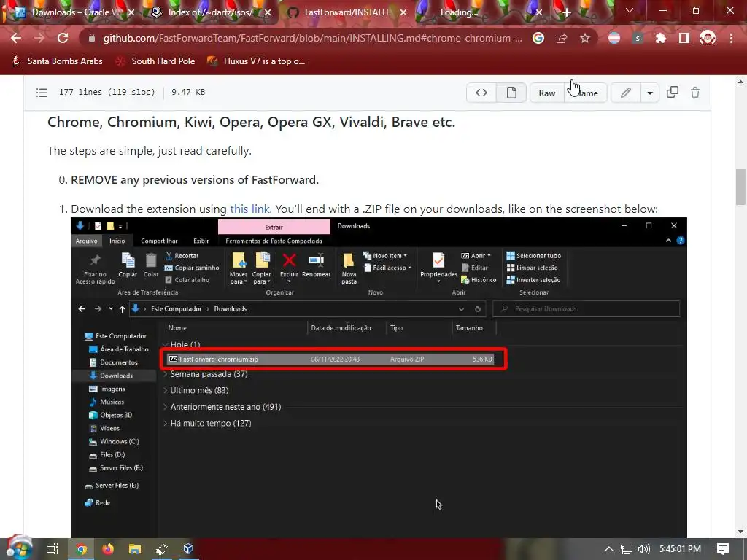747x560 pixels.
Task: Open the Santa Bombs Arabs bookmark
Action: [x=57, y=61]
